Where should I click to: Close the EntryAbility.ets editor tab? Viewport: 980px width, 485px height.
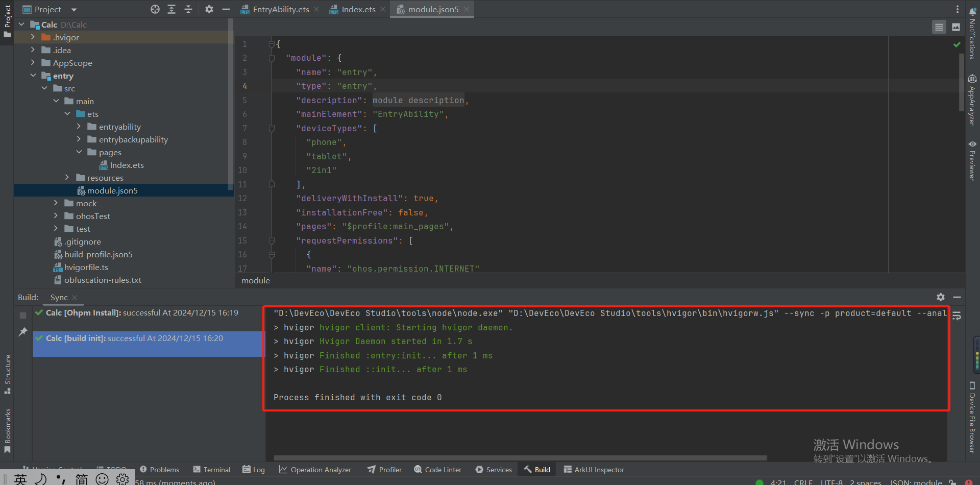(316, 9)
